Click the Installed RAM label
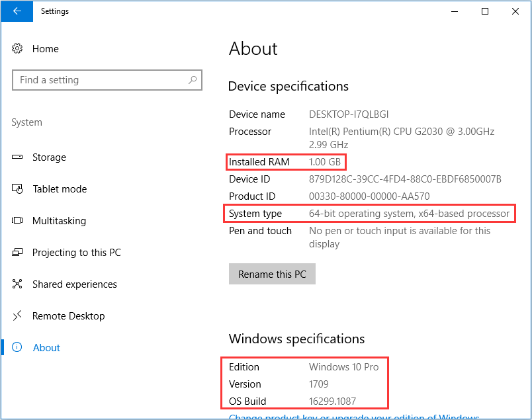This screenshot has height=420, width=532. (x=259, y=162)
